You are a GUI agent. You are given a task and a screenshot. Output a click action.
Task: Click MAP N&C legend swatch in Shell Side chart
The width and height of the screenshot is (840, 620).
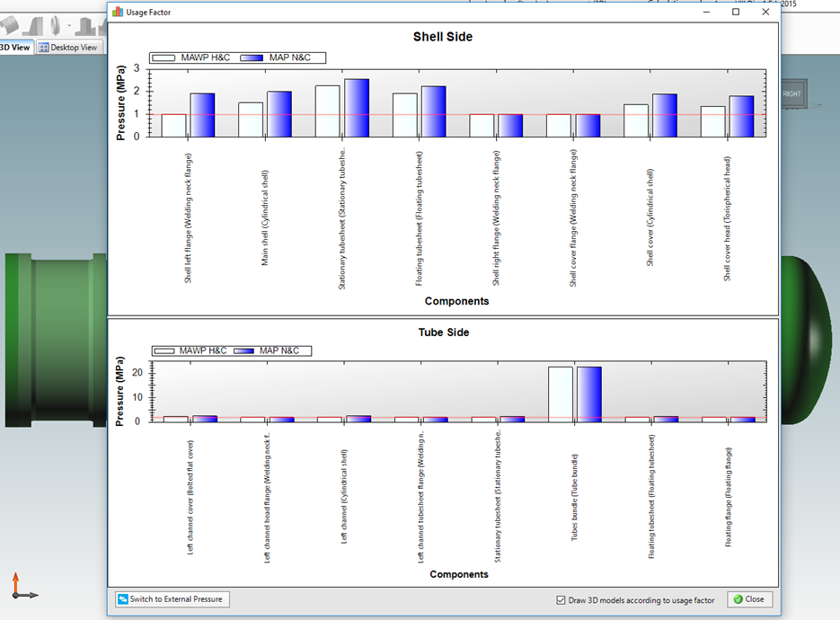click(x=252, y=58)
